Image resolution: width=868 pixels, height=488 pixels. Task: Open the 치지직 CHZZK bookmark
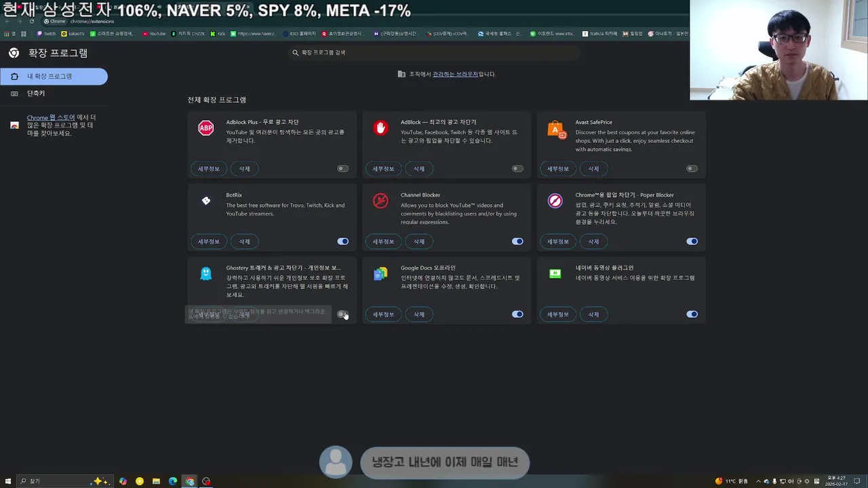tap(188, 33)
